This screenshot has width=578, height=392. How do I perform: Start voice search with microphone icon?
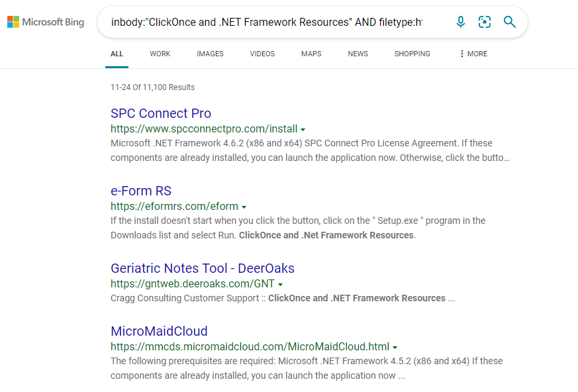pos(461,22)
